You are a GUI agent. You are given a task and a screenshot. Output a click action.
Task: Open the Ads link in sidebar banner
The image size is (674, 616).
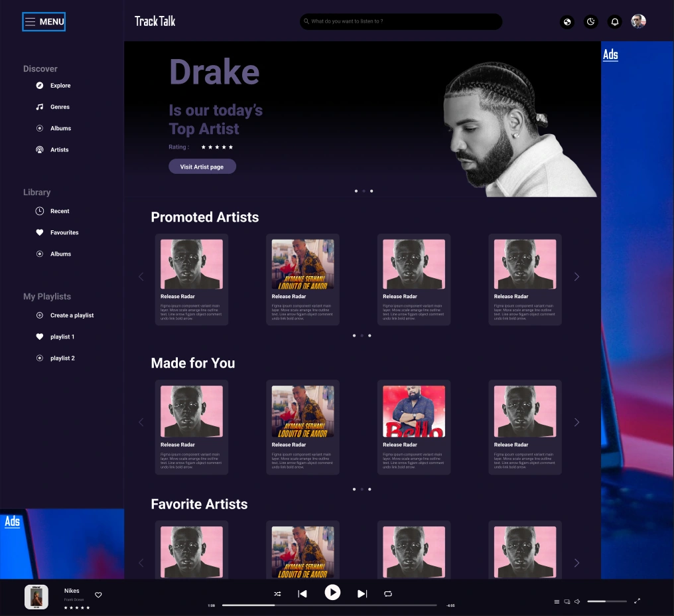[12, 521]
